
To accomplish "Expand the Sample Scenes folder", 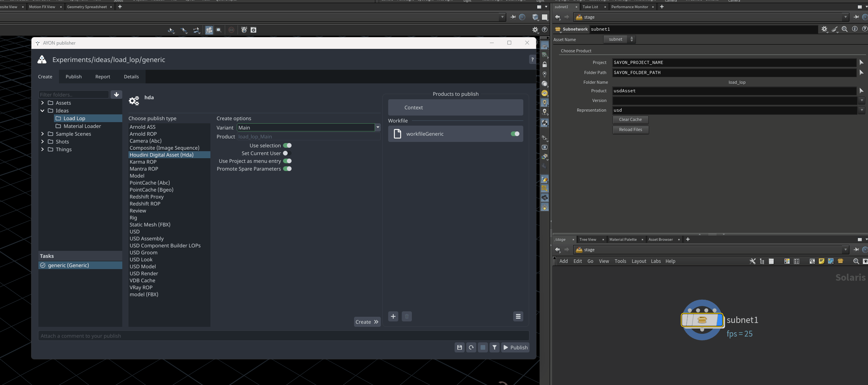I will click(42, 134).
